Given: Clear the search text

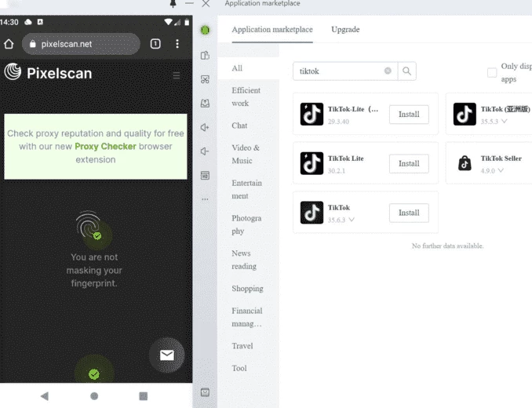Looking at the screenshot, I should click(x=388, y=71).
